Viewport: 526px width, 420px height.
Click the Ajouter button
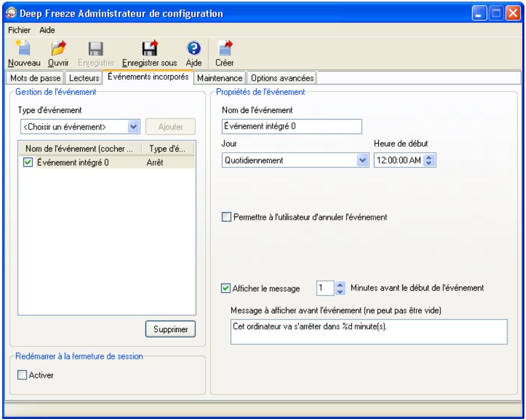pos(171,127)
